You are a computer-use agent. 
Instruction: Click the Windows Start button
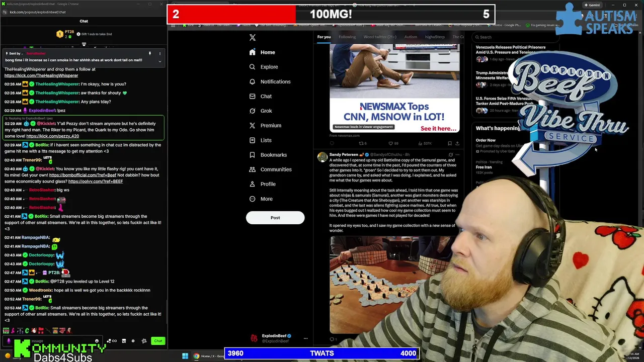(x=185, y=356)
